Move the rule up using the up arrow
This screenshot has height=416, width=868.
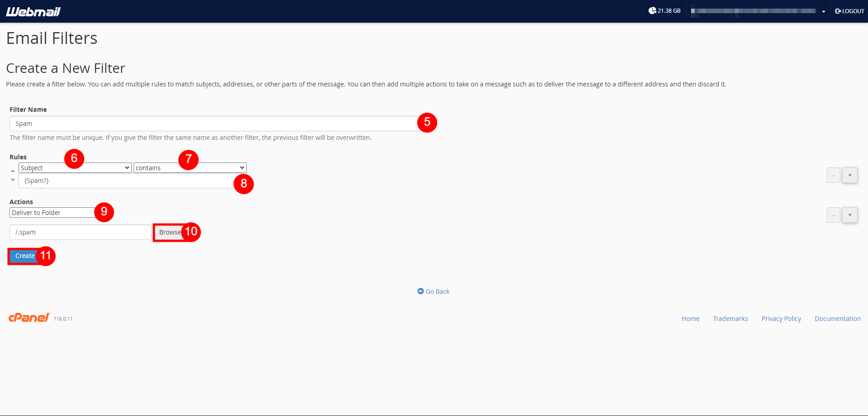[13, 171]
